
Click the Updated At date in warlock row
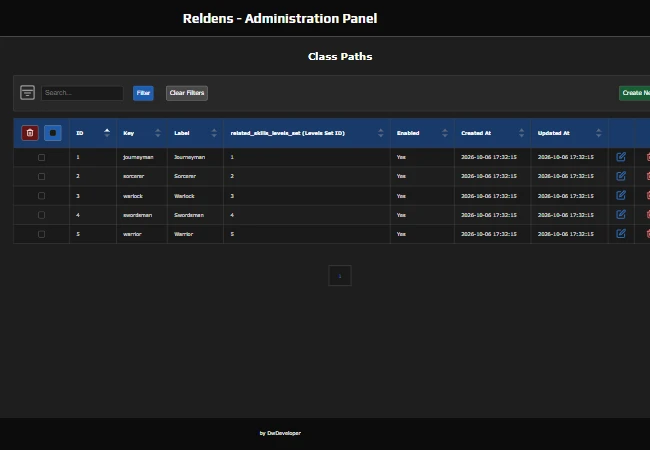(x=565, y=196)
